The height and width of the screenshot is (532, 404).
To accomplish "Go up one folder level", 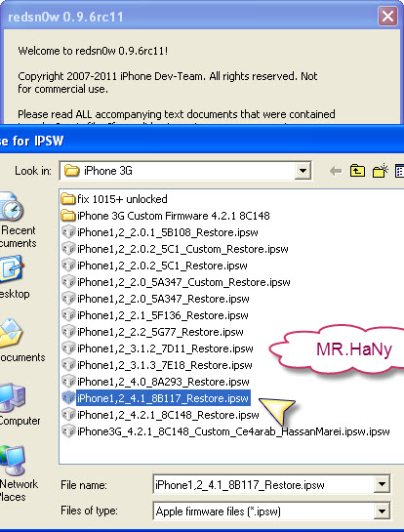I will coord(357,171).
